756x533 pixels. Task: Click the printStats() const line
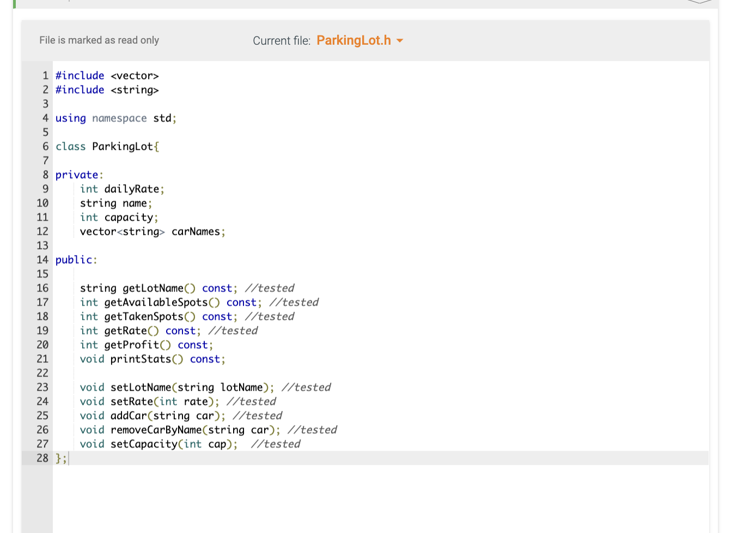point(152,359)
